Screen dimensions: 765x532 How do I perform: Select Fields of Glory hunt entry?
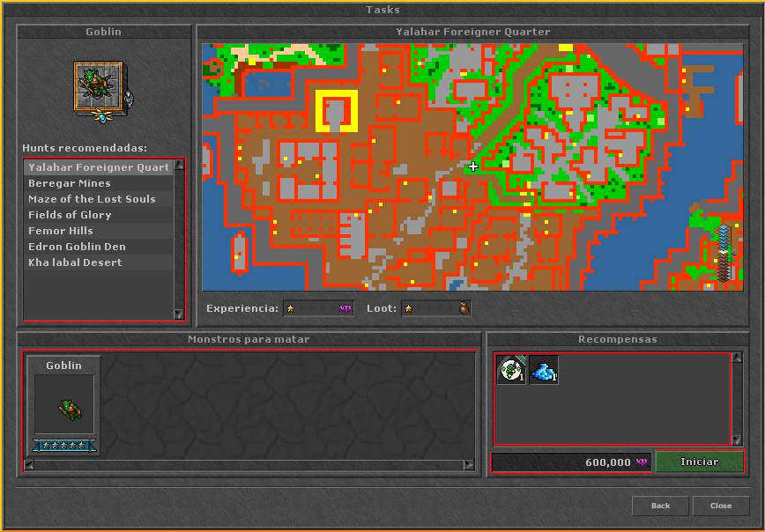(99, 215)
